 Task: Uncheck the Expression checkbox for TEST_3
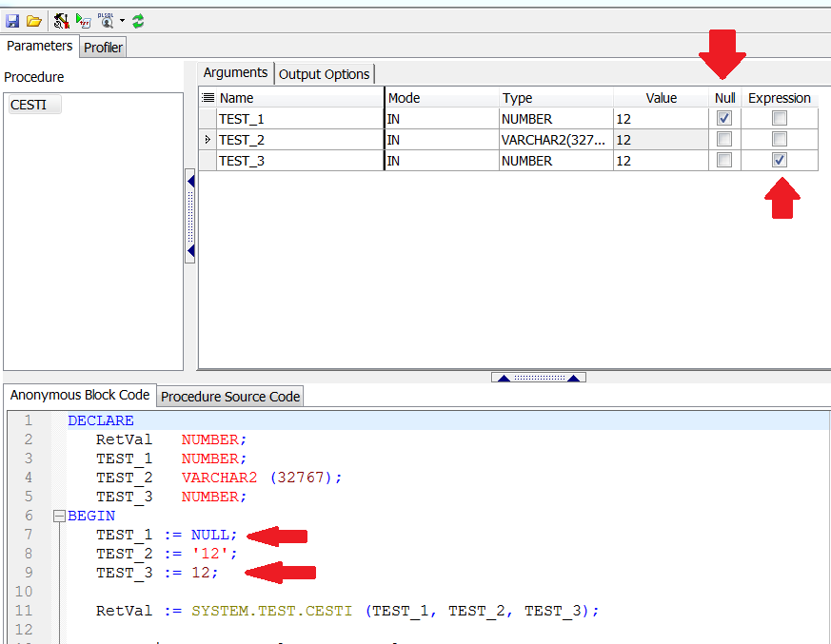(x=780, y=161)
